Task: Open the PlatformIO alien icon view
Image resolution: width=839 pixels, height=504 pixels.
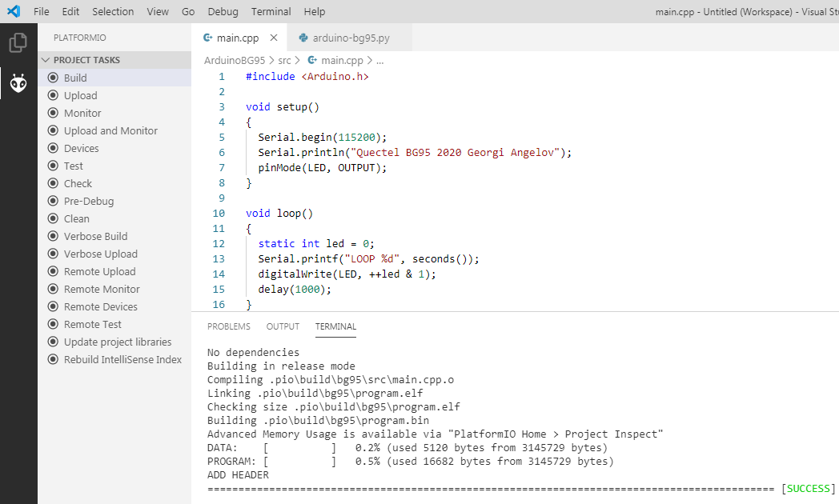Action: point(18,83)
